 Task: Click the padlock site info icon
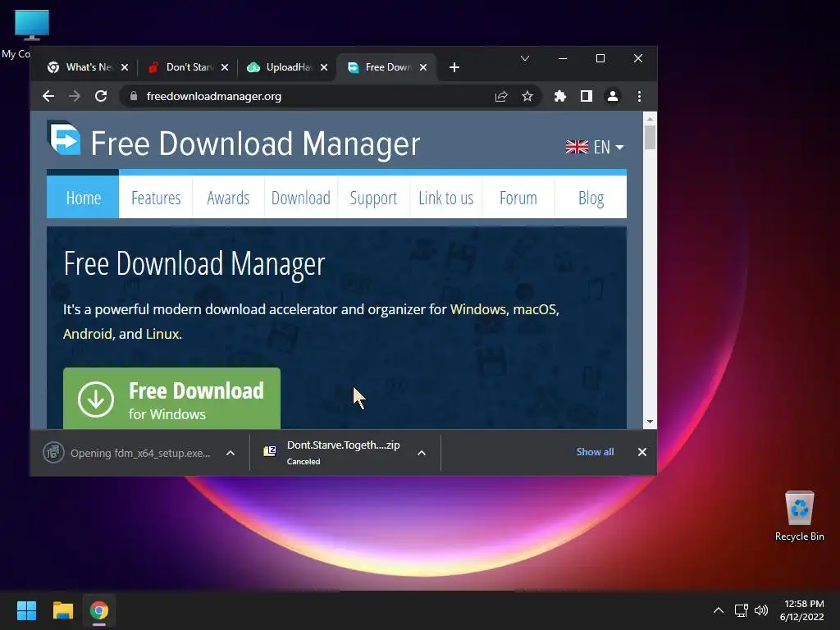tap(134, 97)
